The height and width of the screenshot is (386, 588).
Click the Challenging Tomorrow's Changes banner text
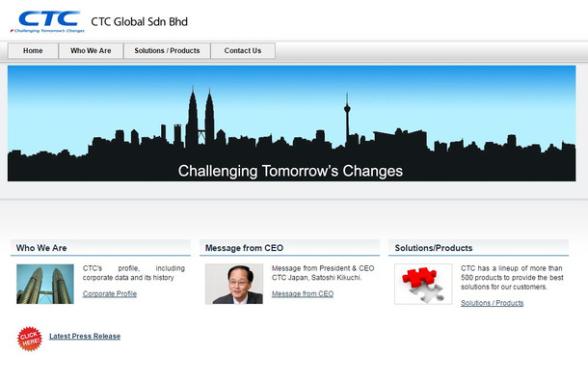point(290,171)
